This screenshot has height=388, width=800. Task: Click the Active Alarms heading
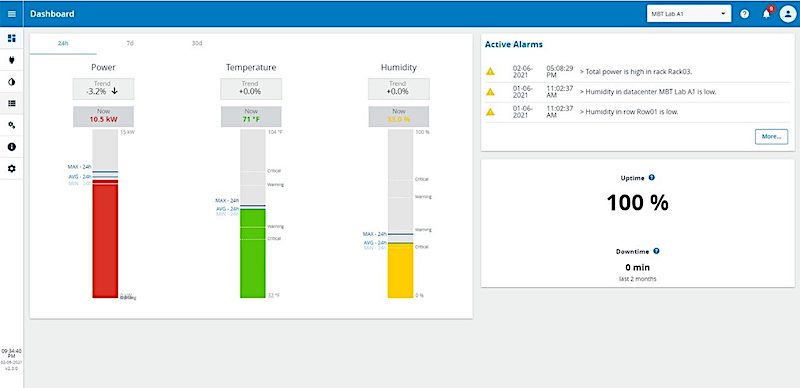514,44
